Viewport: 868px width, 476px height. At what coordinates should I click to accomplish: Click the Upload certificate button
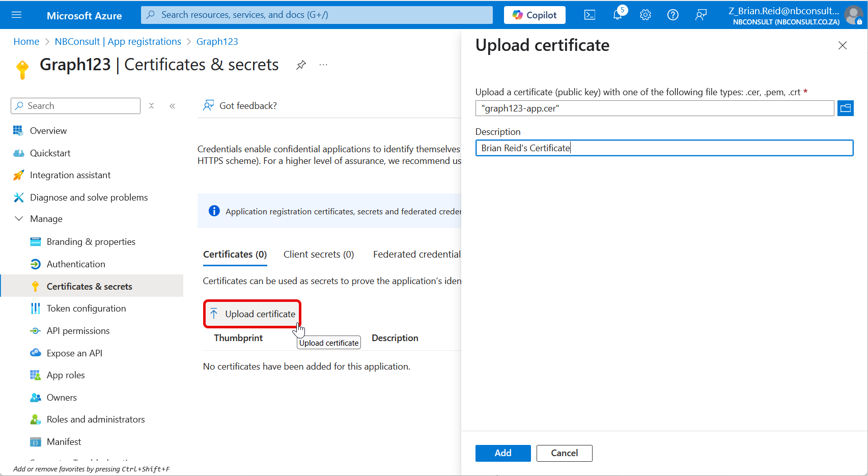click(253, 314)
